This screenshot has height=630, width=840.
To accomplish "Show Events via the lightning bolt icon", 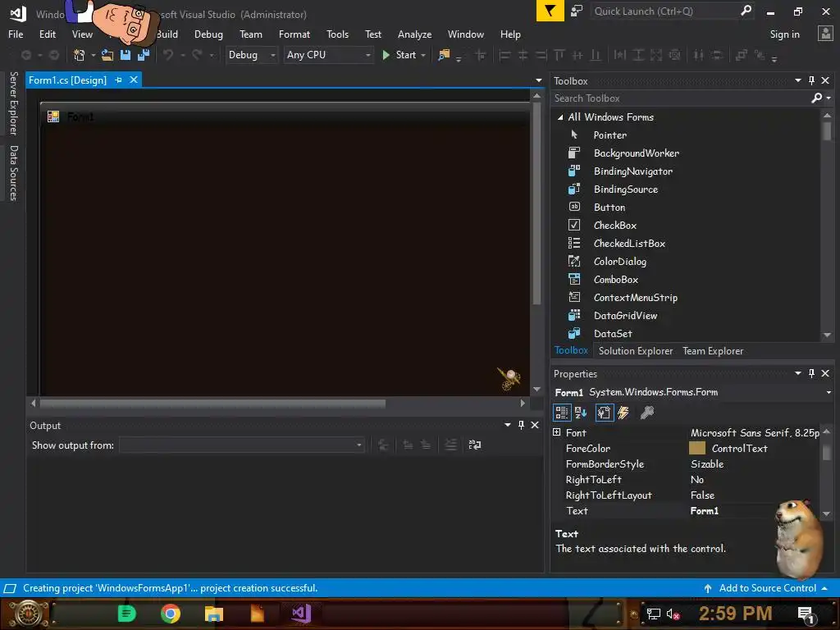I will (x=623, y=413).
